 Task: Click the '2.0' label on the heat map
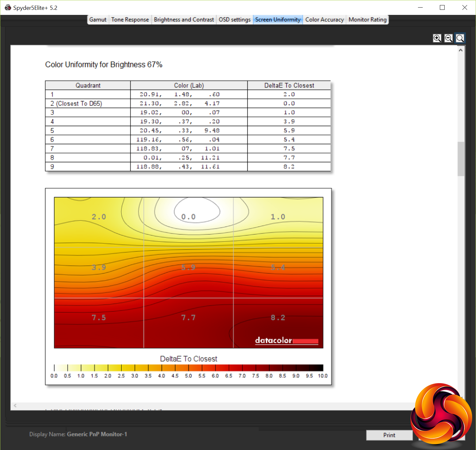click(99, 217)
